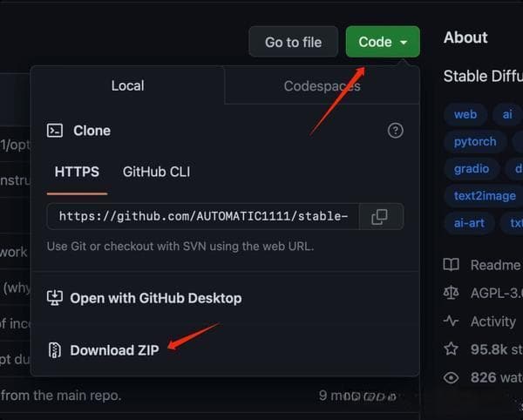This screenshot has height=420, width=523.
Task: Click the GitHub Desktop download icon
Action: (x=55, y=298)
